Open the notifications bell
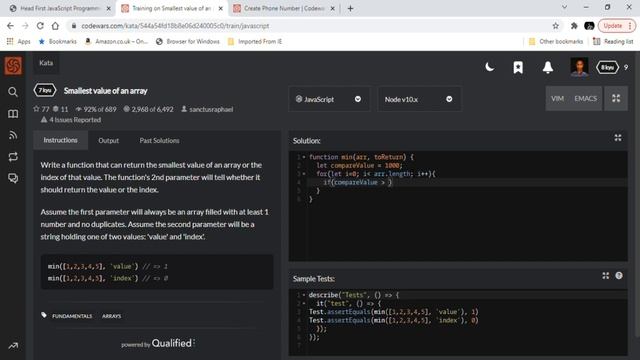 pyautogui.click(x=548, y=67)
